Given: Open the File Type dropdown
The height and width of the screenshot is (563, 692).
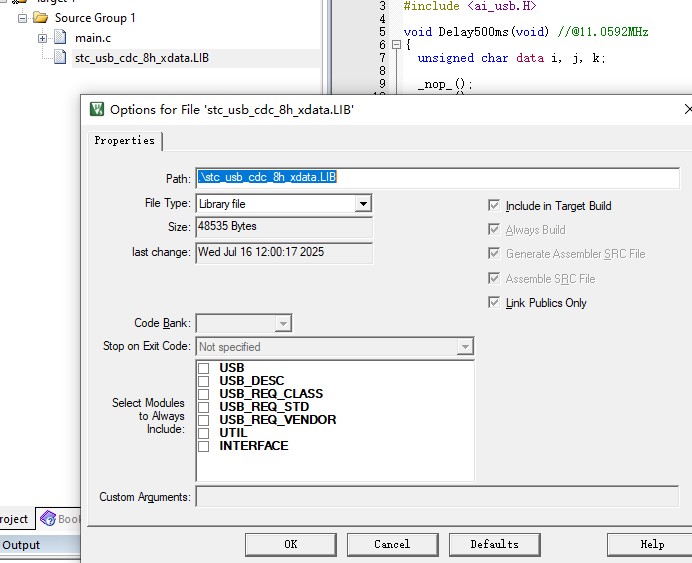Looking at the screenshot, I should (x=363, y=204).
